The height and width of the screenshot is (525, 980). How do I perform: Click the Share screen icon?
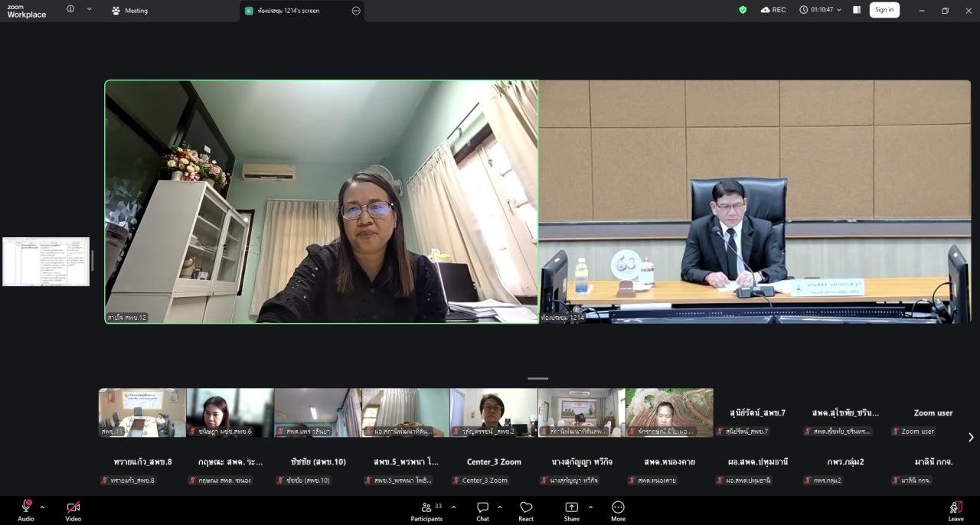click(x=571, y=507)
